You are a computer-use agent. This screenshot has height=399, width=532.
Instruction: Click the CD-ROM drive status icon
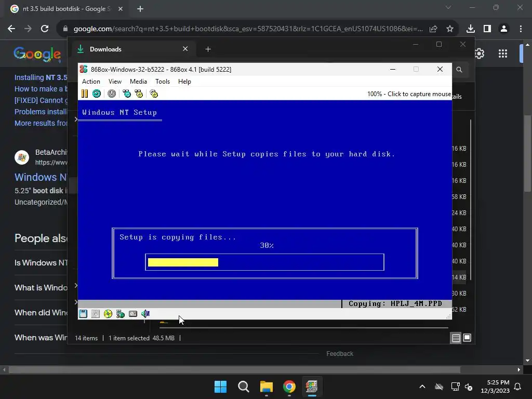point(108,314)
